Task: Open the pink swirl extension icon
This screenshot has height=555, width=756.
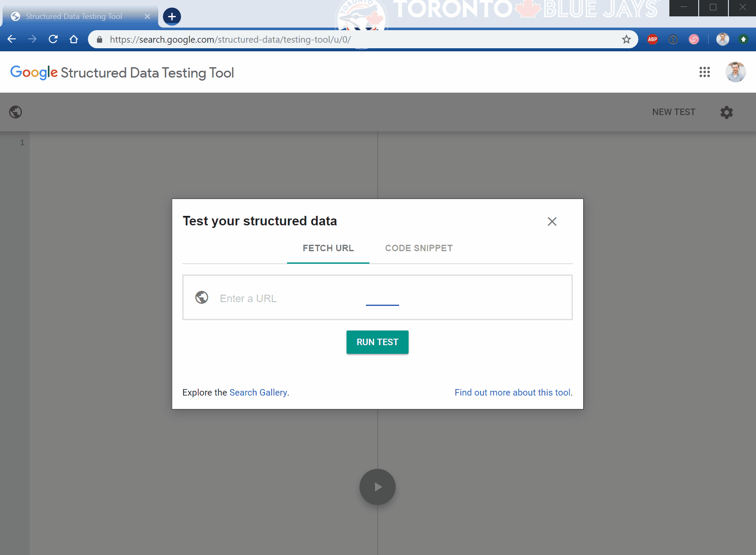Action: [x=694, y=39]
